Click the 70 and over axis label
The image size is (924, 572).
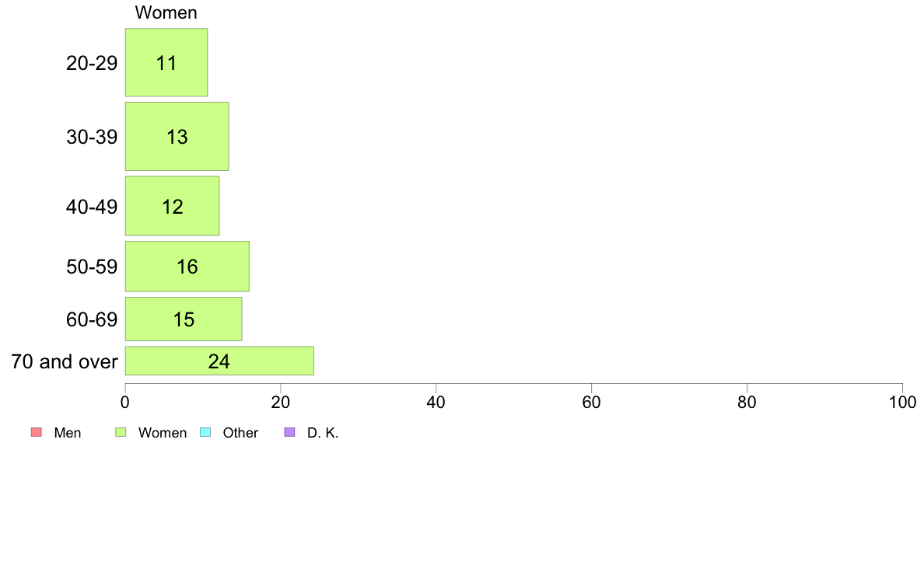pyautogui.click(x=65, y=361)
